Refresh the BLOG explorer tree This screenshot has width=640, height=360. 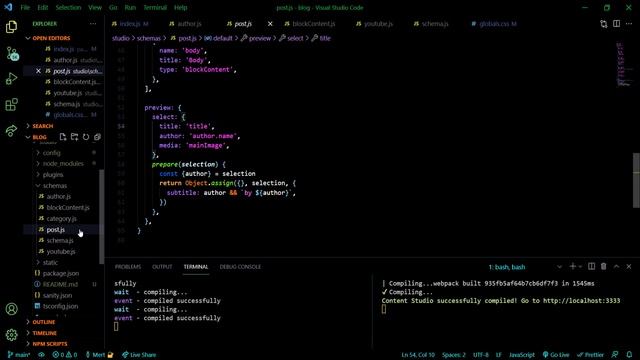click(x=86, y=137)
